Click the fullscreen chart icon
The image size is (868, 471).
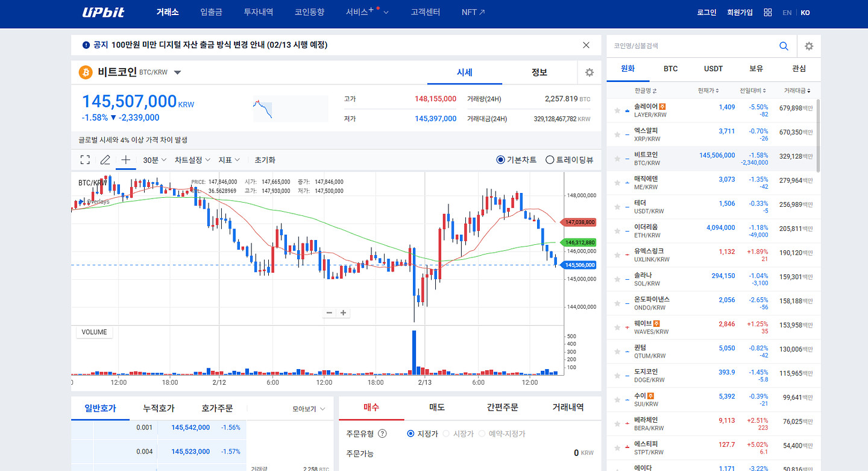click(85, 160)
